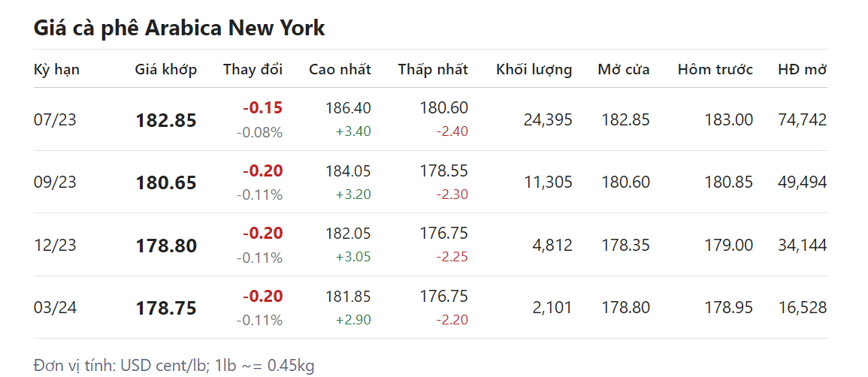This screenshot has height=377, width=868.
Task: Click the "Giá cà phê Arabica New York" heading
Action: 180,29
